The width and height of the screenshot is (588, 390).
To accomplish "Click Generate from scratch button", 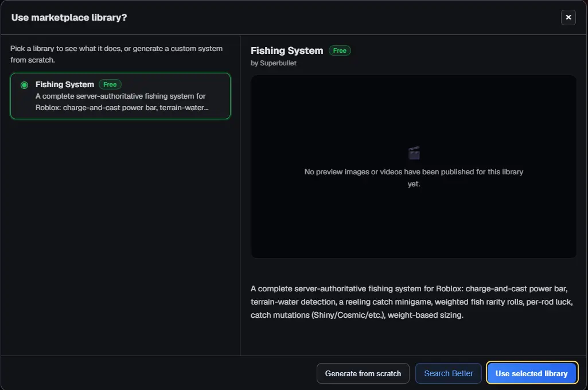I will pyautogui.click(x=363, y=373).
